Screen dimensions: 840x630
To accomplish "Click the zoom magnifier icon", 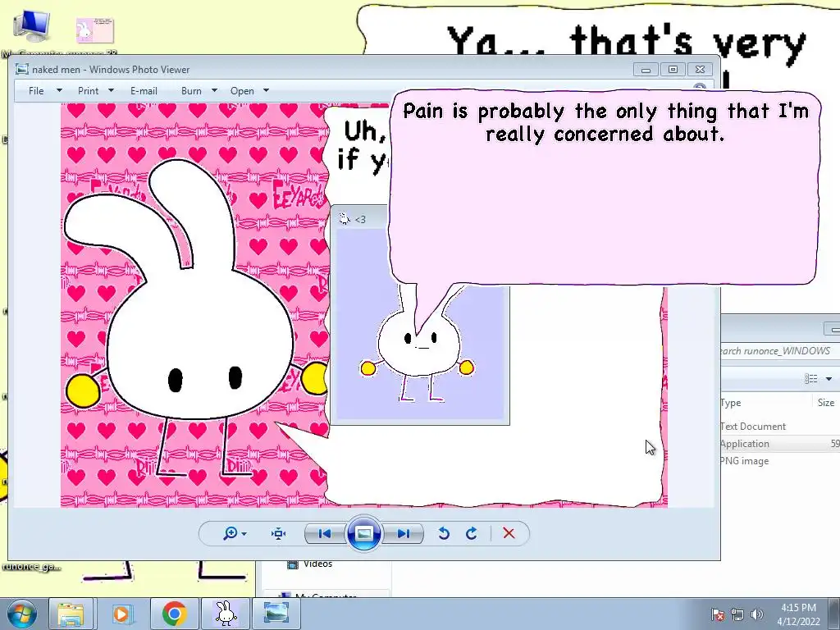I will pos(230,533).
